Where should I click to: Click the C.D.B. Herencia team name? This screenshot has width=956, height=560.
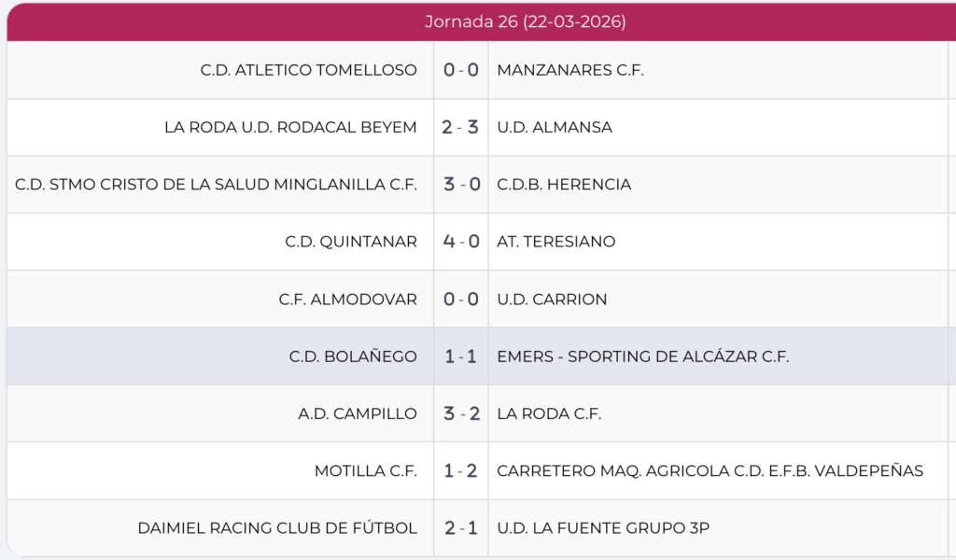[x=564, y=185]
